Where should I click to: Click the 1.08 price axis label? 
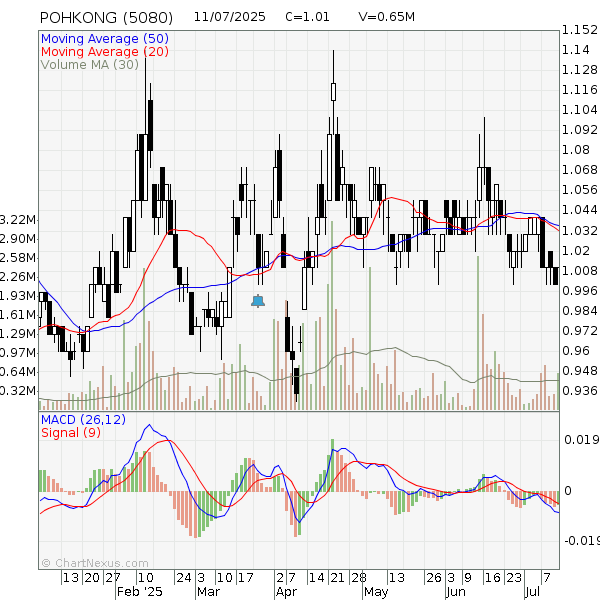coord(576,150)
